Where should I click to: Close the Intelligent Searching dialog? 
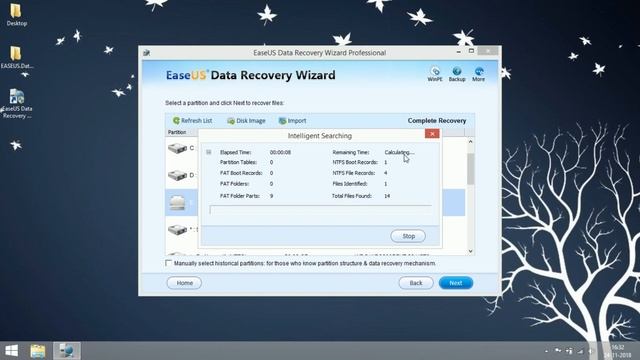point(432,134)
